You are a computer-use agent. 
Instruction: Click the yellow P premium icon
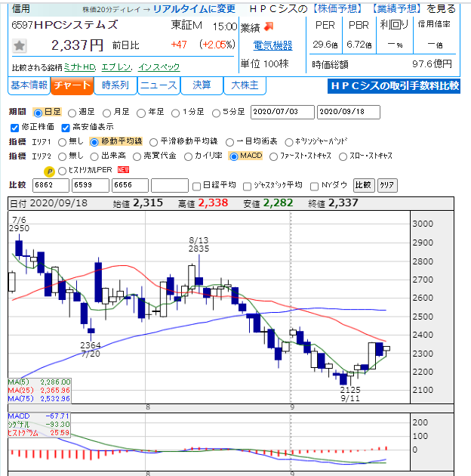49,172
